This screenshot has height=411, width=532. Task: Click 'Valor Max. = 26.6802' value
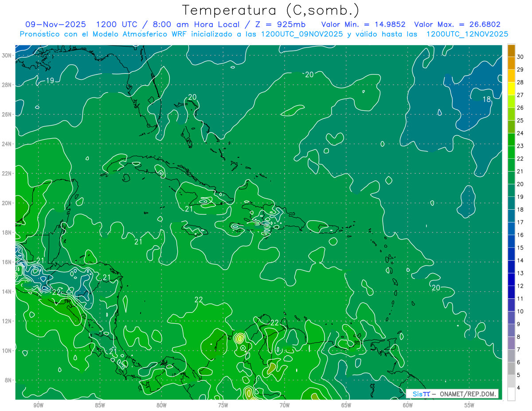click(x=458, y=24)
